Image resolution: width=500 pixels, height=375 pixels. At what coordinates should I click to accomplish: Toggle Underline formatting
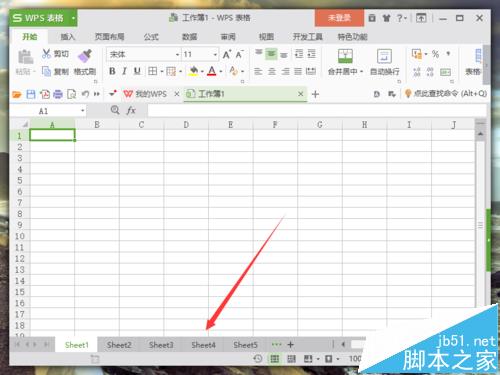[x=137, y=71]
